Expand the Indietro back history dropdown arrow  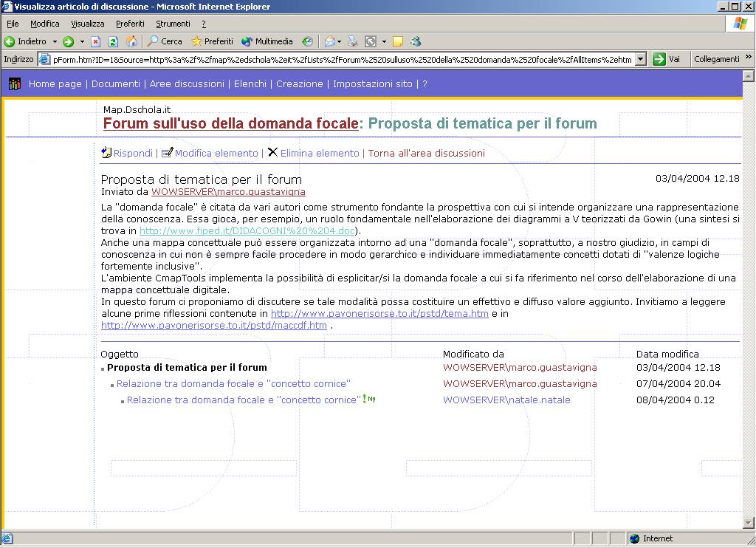[55, 41]
